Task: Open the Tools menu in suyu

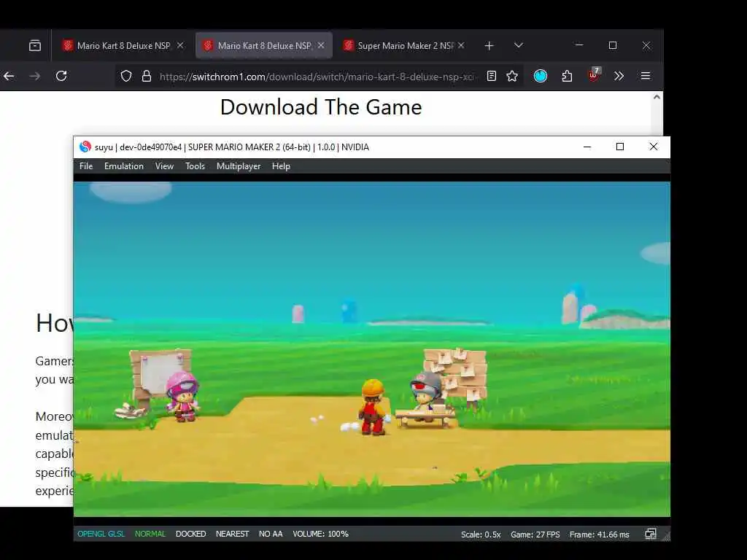Action: click(195, 166)
